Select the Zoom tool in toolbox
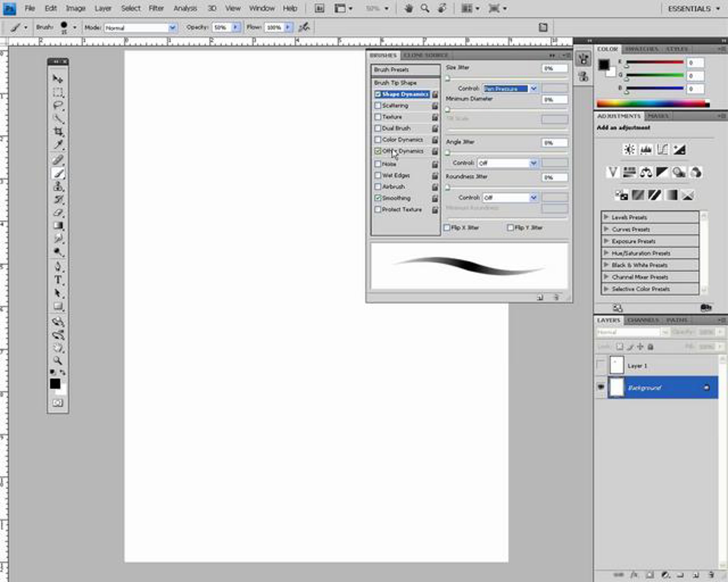728x582 pixels. (x=58, y=360)
